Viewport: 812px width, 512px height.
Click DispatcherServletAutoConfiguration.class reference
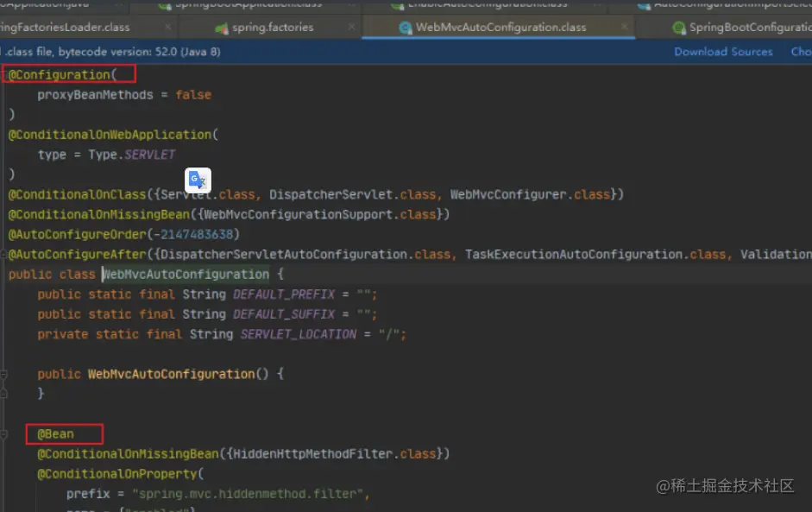(x=305, y=255)
